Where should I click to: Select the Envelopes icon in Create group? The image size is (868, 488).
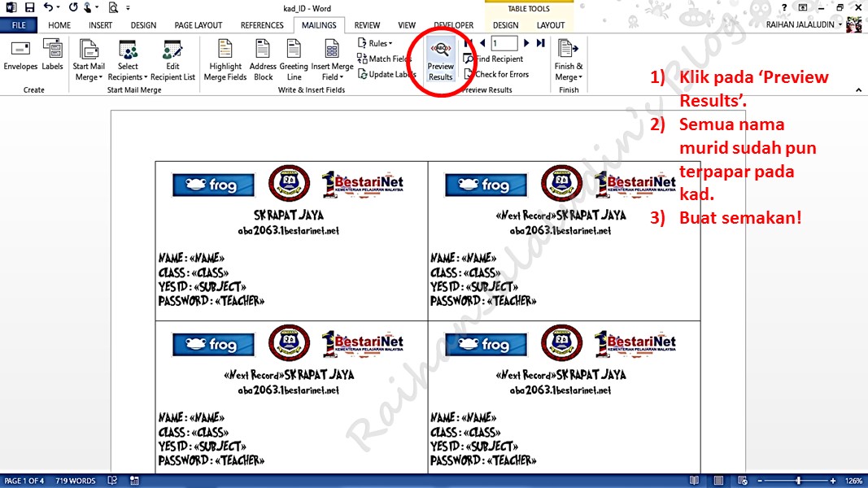pos(20,57)
